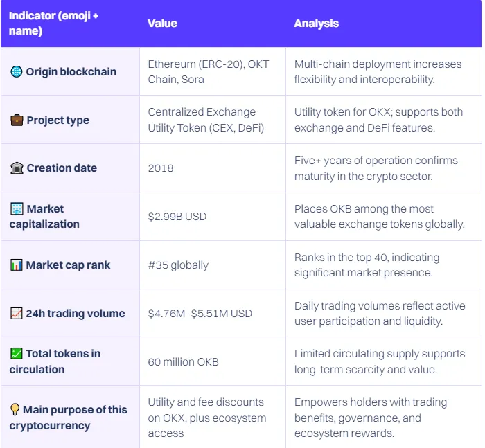Viewport: 485px width, 448px height.
Task: Click the bank building emoji beside Creation date
Action: (17, 168)
